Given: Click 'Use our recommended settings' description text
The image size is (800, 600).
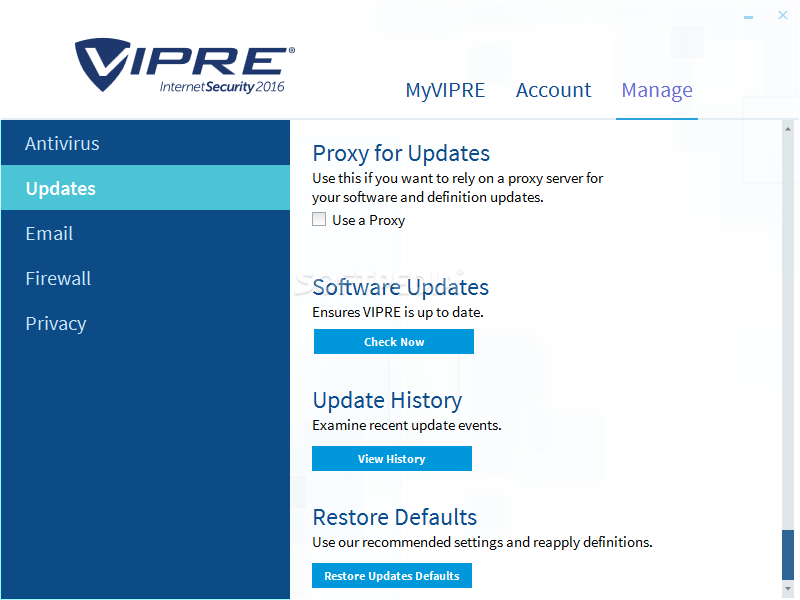Looking at the screenshot, I should tap(482, 542).
